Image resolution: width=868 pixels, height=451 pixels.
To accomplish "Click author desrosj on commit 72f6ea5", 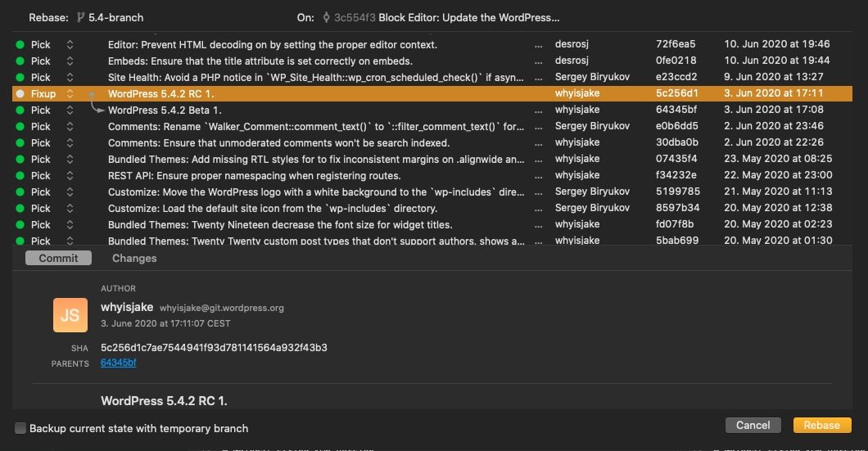I will click(572, 44).
